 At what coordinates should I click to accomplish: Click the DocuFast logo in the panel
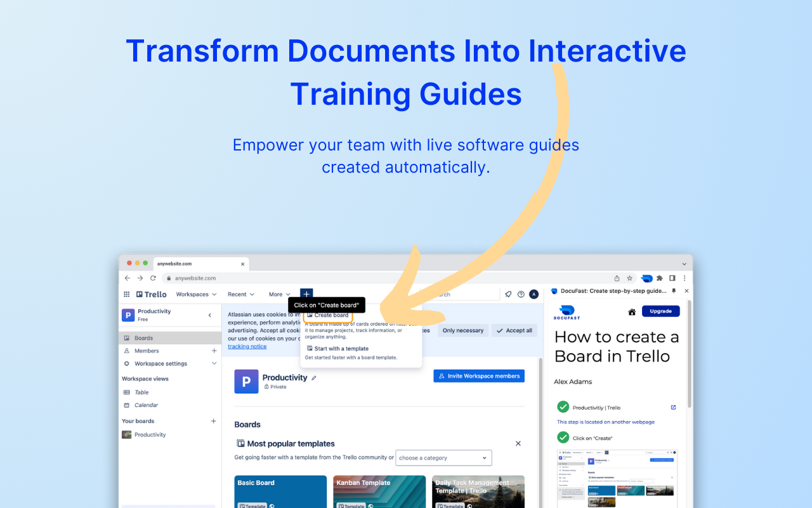coord(566,311)
